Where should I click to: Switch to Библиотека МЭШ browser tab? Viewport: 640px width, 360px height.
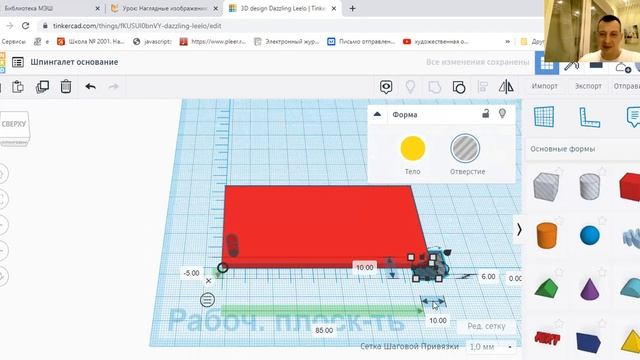tap(51, 8)
